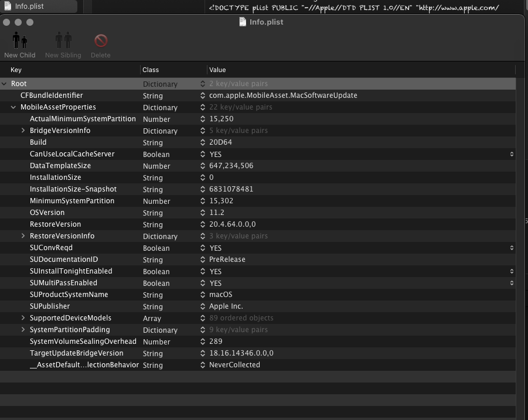Viewport: 528px width, 420px height.
Task: Open class selector for CFBundleIdentifier
Action: [202, 95]
